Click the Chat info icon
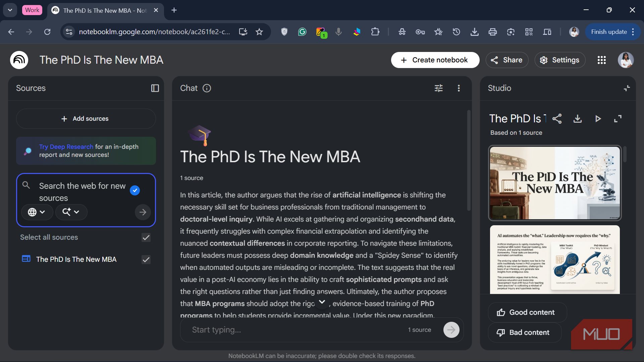The width and height of the screenshot is (644, 362). 207,88
